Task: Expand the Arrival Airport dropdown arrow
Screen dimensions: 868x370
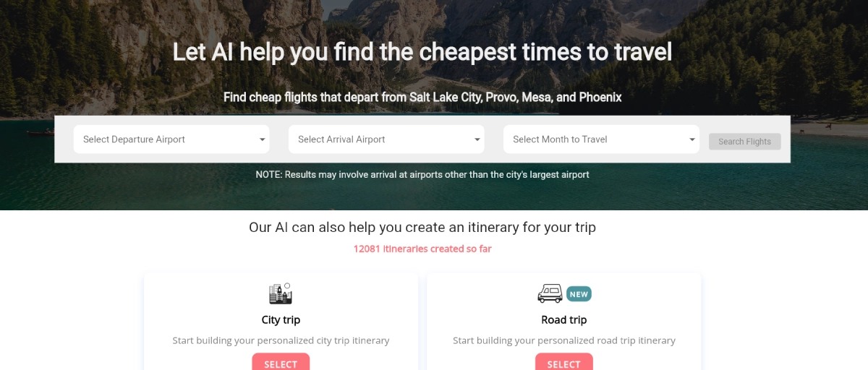Action: [477, 140]
